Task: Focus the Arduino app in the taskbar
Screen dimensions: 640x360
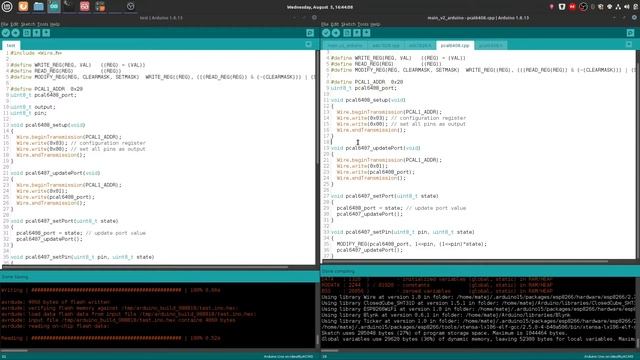Action: pos(53,6)
